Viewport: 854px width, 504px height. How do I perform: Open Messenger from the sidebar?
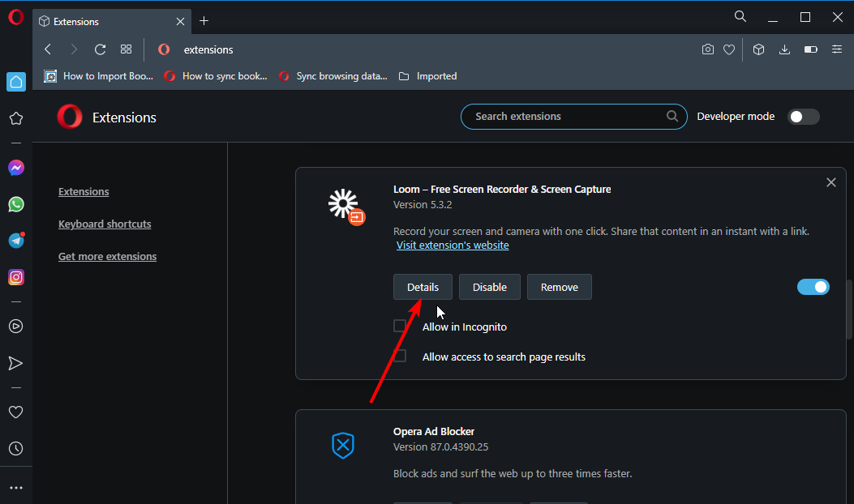[15, 168]
